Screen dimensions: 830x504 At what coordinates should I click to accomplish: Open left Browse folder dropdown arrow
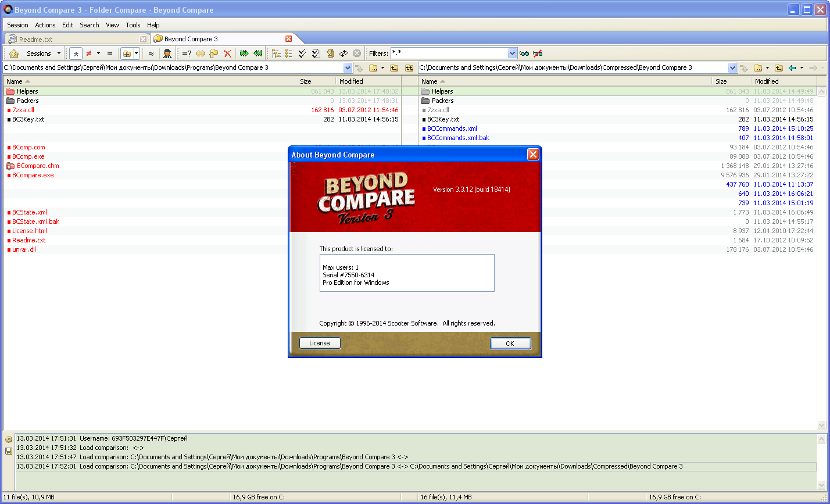382,68
